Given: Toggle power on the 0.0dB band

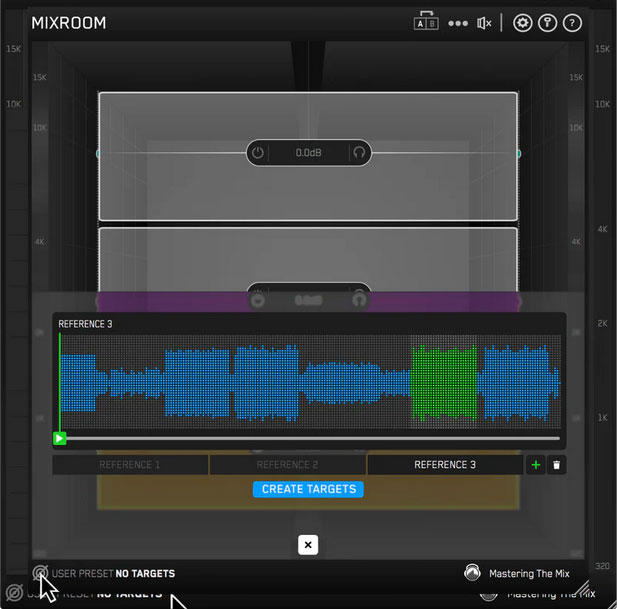Looking at the screenshot, I should click(258, 153).
